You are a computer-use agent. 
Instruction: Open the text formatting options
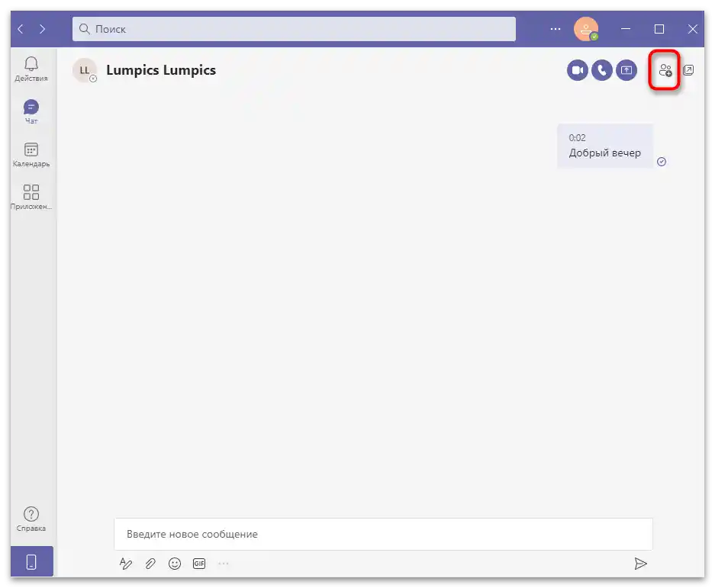[126, 564]
